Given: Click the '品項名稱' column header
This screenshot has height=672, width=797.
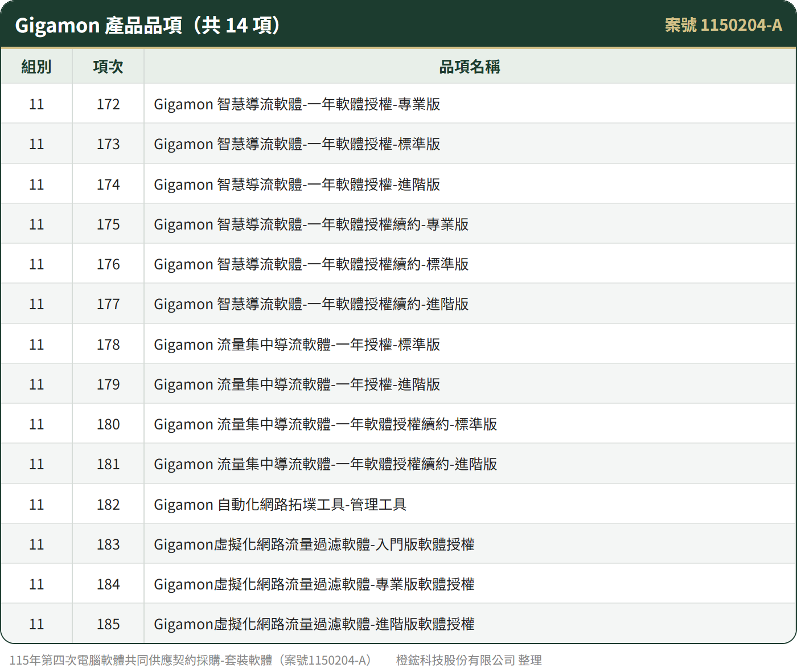Looking at the screenshot, I should 470,67.
